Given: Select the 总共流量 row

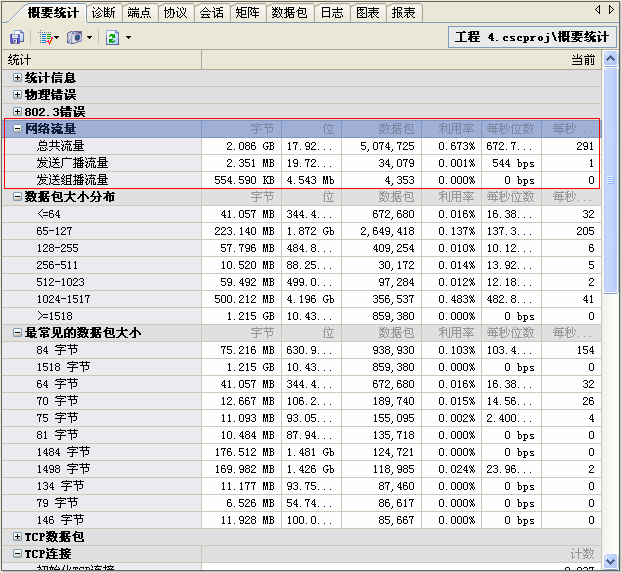Looking at the screenshot, I should (x=301, y=146).
